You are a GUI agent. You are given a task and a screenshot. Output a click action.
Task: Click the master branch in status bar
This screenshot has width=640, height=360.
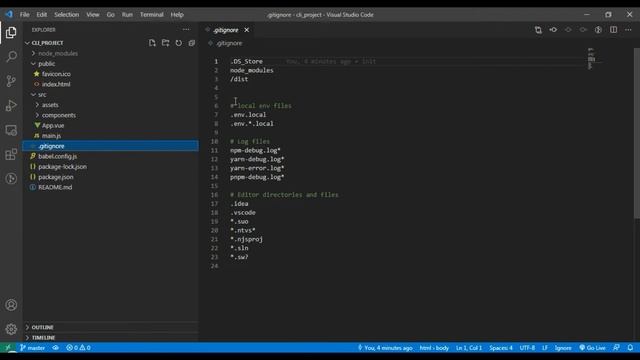pyautogui.click(x=33, y=348)
